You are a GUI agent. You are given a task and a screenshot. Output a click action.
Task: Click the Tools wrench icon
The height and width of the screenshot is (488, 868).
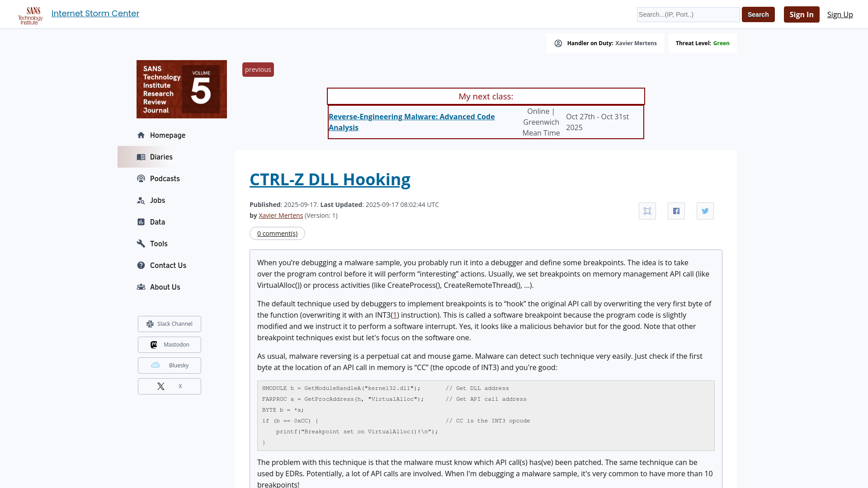(141, 244)
